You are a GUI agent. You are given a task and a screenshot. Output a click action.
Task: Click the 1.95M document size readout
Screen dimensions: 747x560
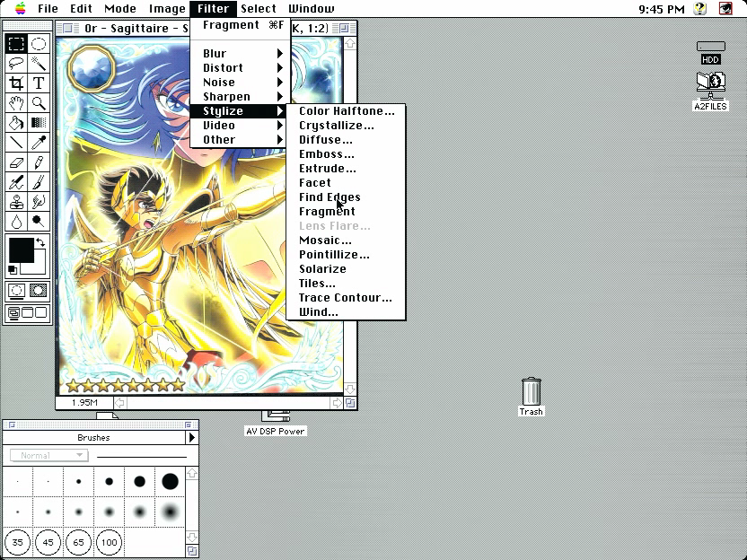point(84,403)
